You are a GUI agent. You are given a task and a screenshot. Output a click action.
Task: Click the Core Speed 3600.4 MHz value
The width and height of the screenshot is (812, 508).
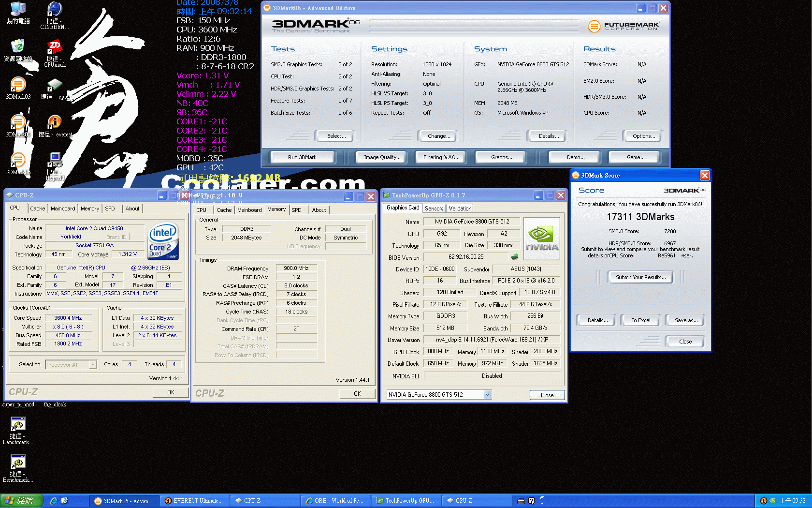[x=68, y=318]
